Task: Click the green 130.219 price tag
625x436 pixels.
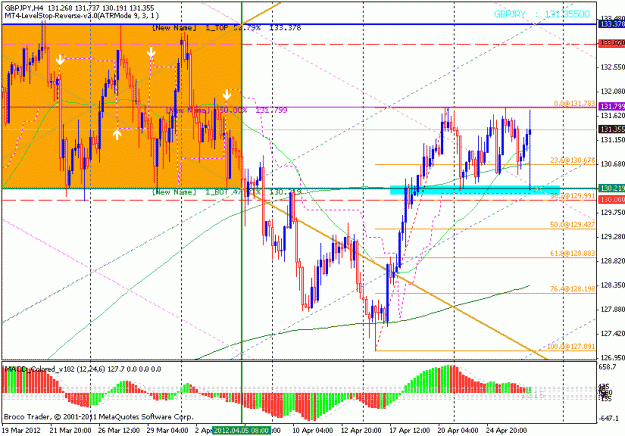Action: pos(611,188)
